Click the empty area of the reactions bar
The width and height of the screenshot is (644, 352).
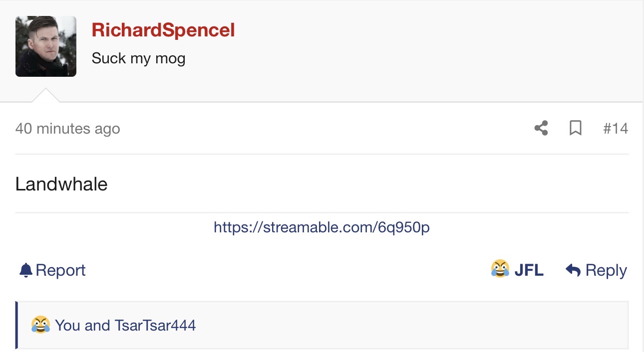(x=399, y=325)
